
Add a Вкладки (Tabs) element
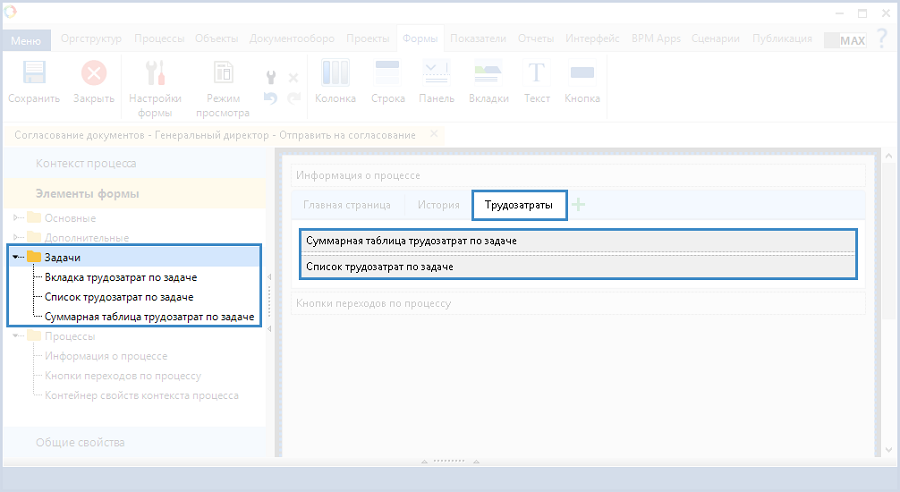click(488, 74)
